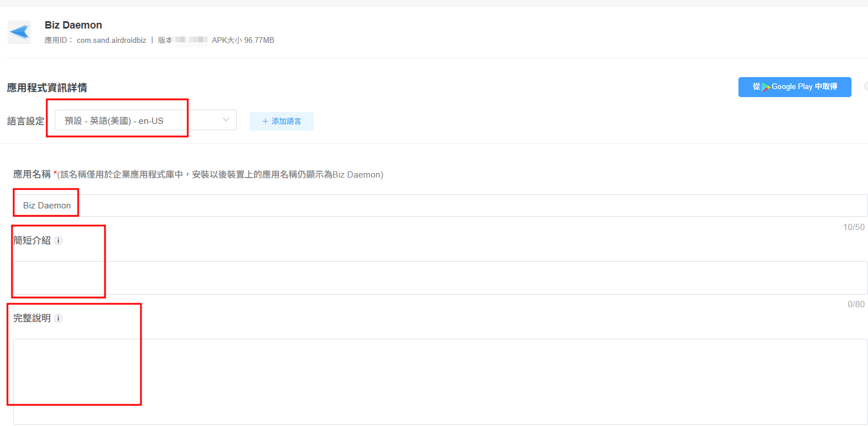Click the 添加語言 button
Viewport: 868px width, 426px height.
point(281,121)
